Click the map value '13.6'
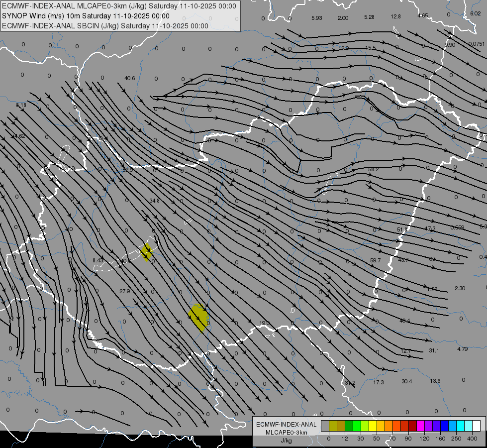The image size is (487, 448). point(435,381)
